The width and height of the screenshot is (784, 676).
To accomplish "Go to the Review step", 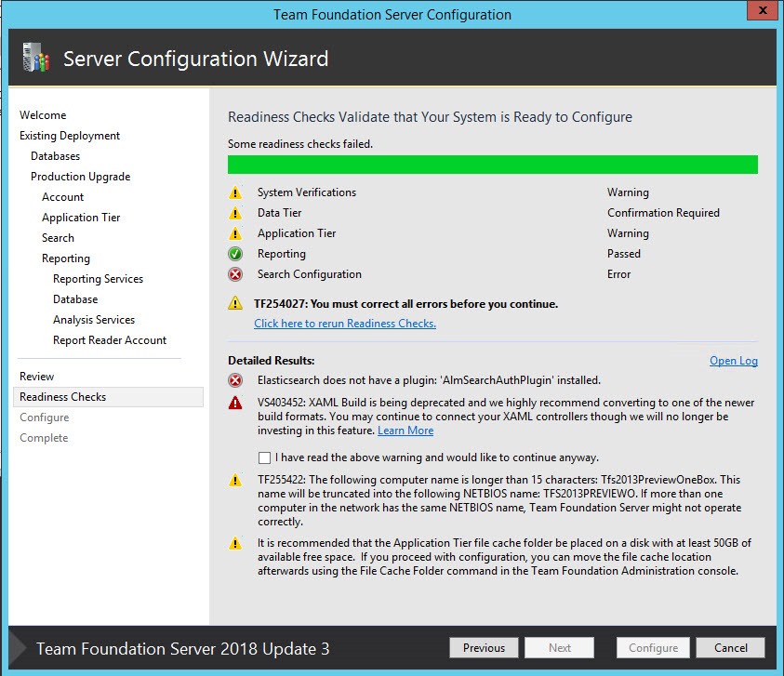I will pos(36,377).
